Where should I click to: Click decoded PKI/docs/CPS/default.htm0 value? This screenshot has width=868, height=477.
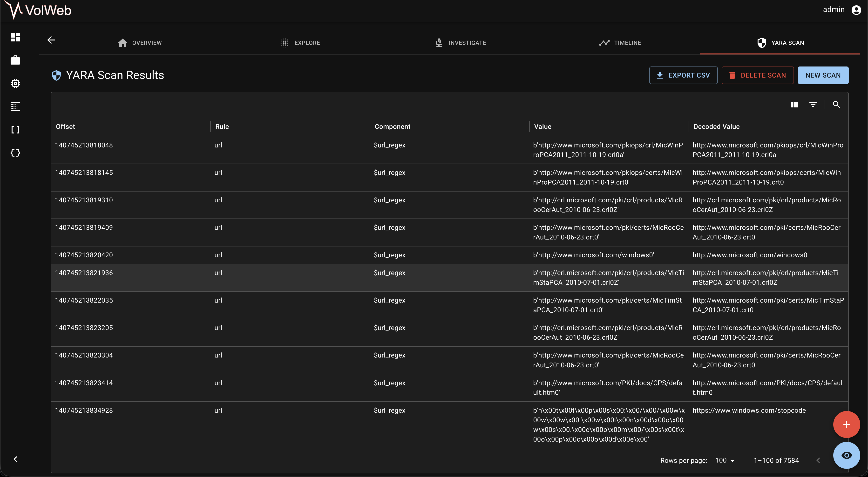tap(767, 388)
